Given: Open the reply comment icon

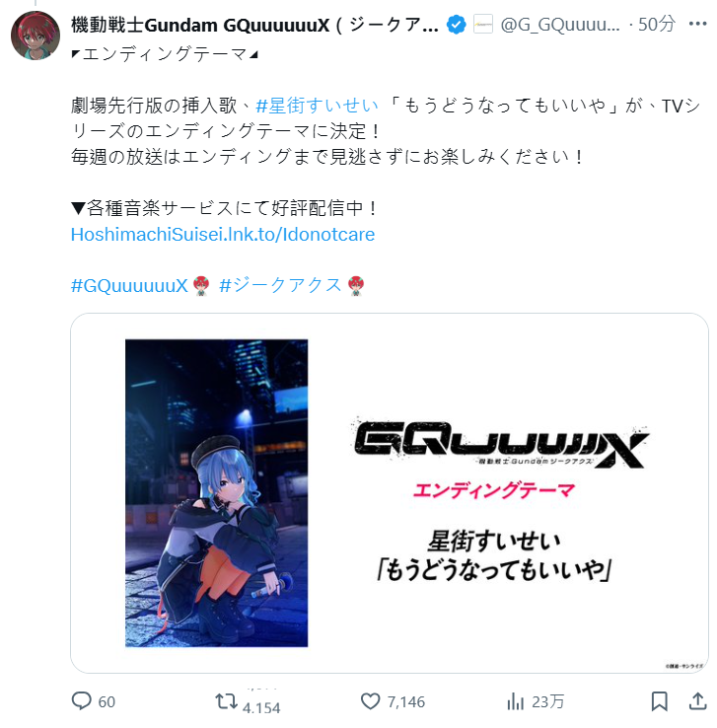Looking at the screenshot, I should point(81,700).
